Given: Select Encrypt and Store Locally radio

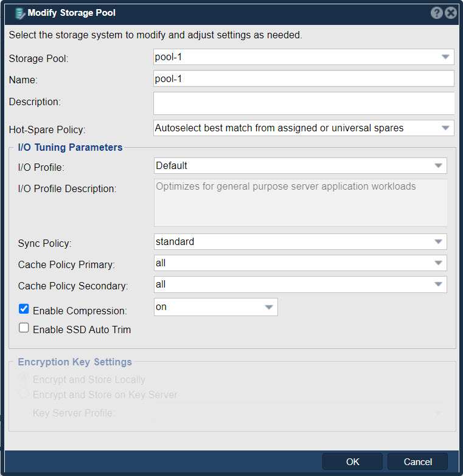Looking at the screenshot, I should tap(23, 379).
